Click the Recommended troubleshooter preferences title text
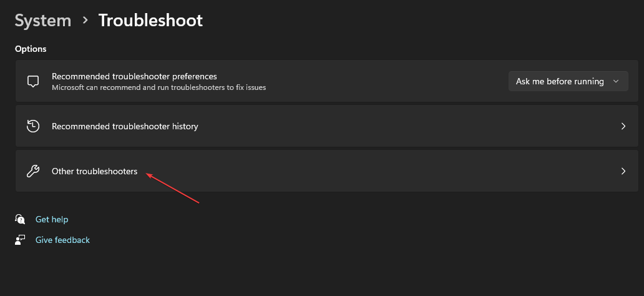Viewport: 644px width, 296px height. pyautogui.click(x=134, y=76)
